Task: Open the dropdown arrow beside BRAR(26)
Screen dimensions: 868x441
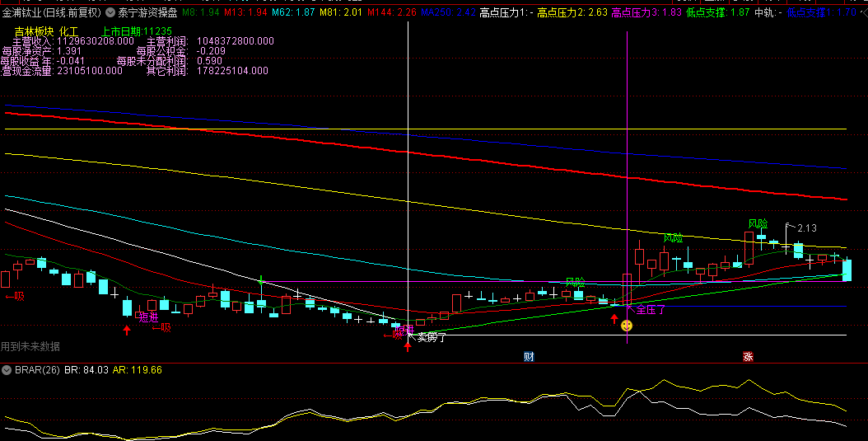Action: click(7, 369)
